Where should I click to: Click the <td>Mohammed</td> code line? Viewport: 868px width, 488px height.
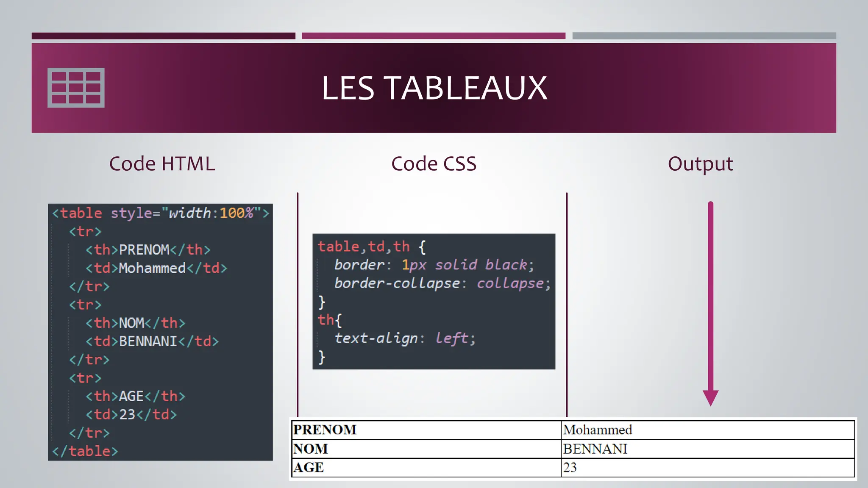click(x=156, y=268)
